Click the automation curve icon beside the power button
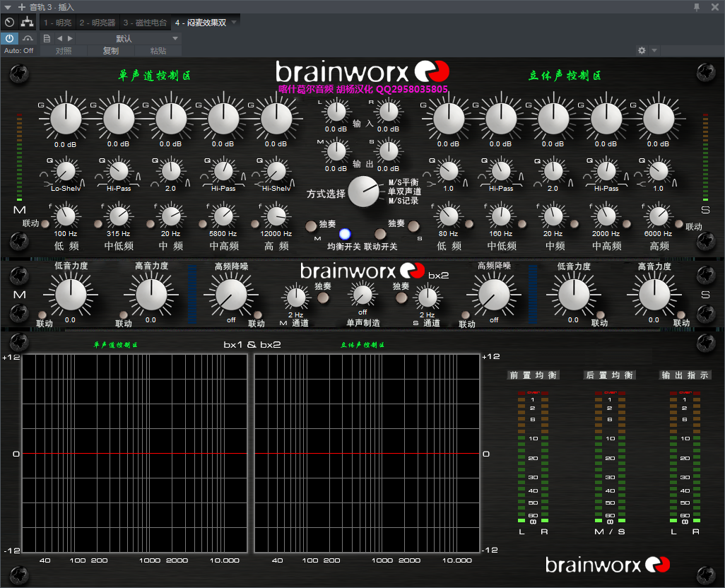The image size is (725, 588). (x=28, y=38)
